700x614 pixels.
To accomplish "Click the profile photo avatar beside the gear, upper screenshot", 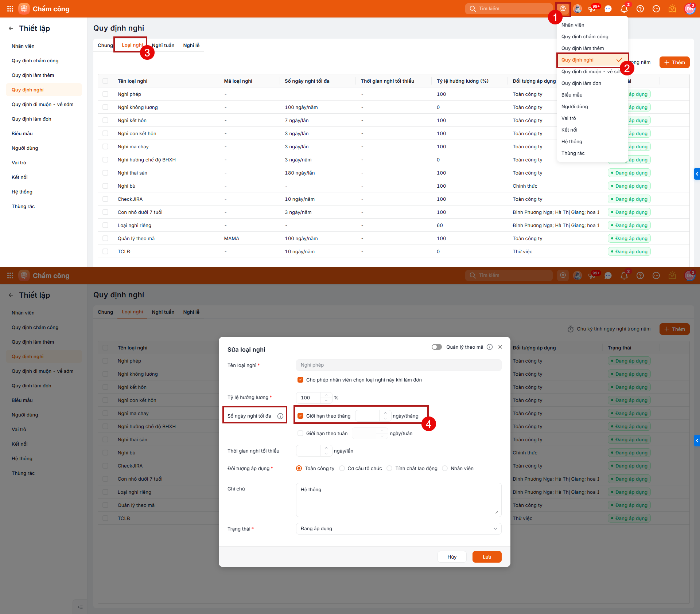I will coord(577,9).
